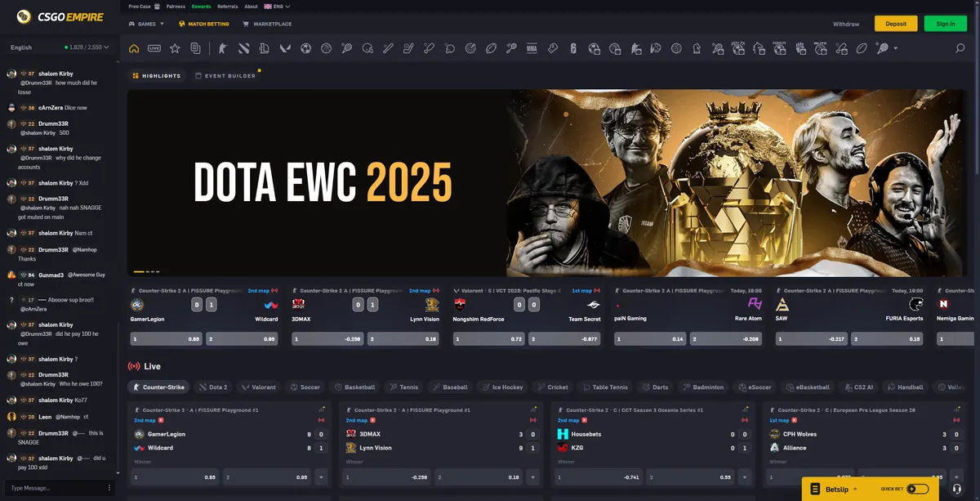Image resolution: width=980 pixels, height=501 pixels.
Task: Switch to MARKETPLACE tab
Action: (267, 24)
